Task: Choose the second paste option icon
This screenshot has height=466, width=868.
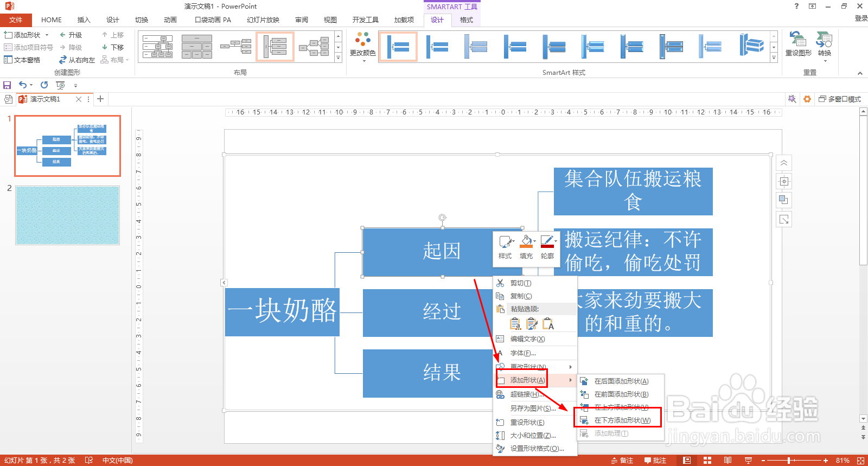Action: coord(532,324)
